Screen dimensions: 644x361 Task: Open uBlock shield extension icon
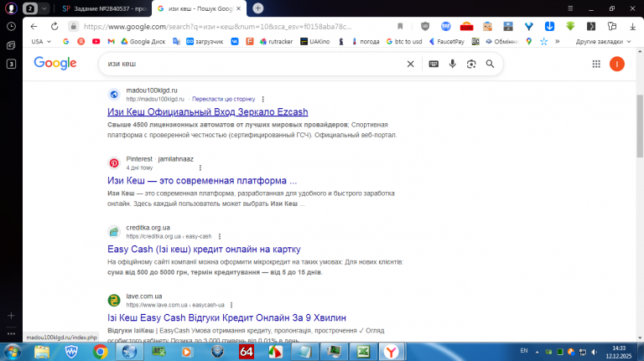tap(425, 26)
